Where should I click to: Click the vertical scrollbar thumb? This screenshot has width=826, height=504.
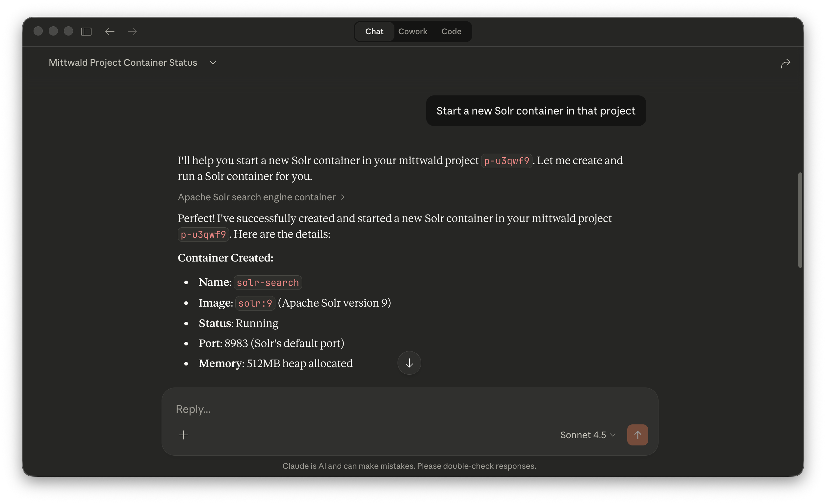tap(800, 220)
